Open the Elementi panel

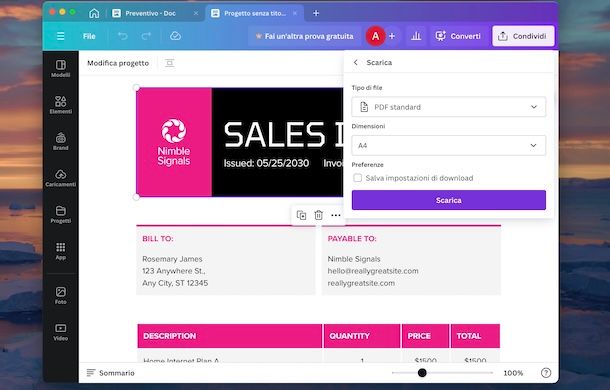coord(61,105)
